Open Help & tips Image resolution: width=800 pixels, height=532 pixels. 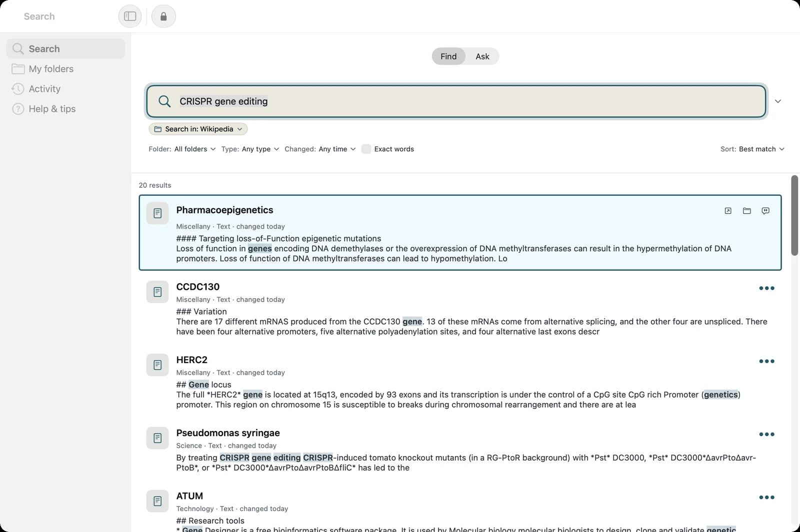coord(65,109)
